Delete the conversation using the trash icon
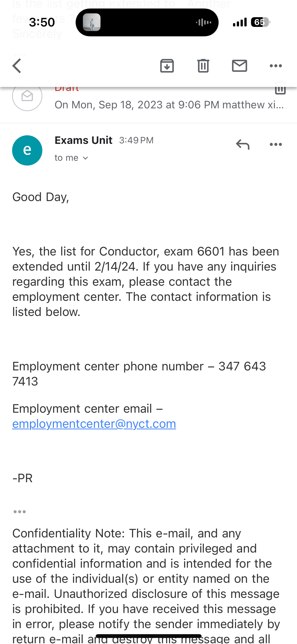The image size is (297, 644). (203, 66)
